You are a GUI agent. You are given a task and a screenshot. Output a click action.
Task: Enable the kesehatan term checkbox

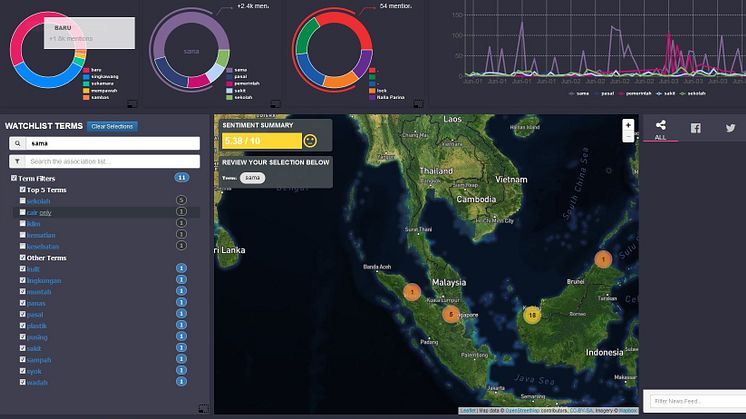(x=22, y=246)
